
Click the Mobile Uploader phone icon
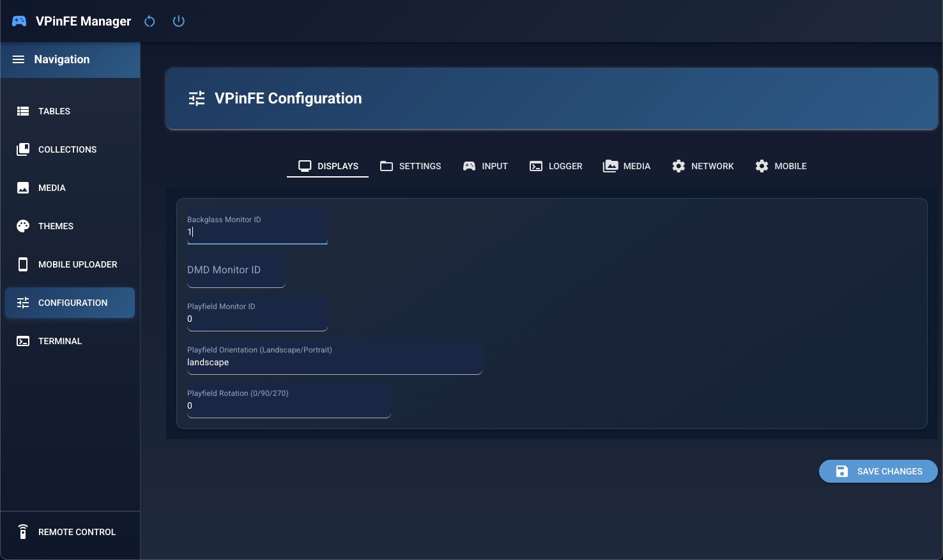22,264
